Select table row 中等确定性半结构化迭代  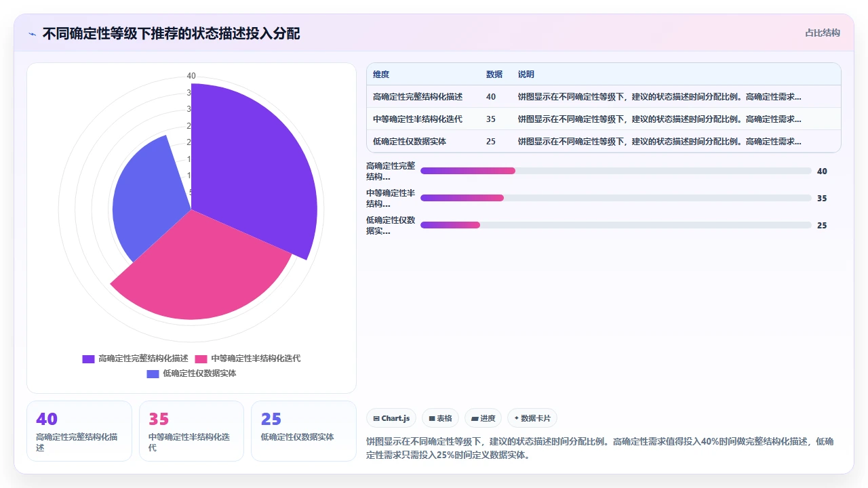click(x=604, y=119)
